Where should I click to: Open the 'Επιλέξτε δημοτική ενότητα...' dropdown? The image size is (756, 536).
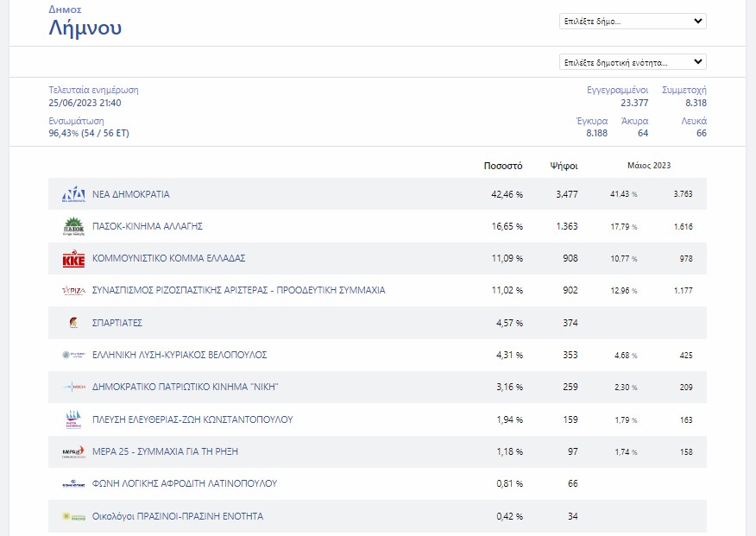633,62
